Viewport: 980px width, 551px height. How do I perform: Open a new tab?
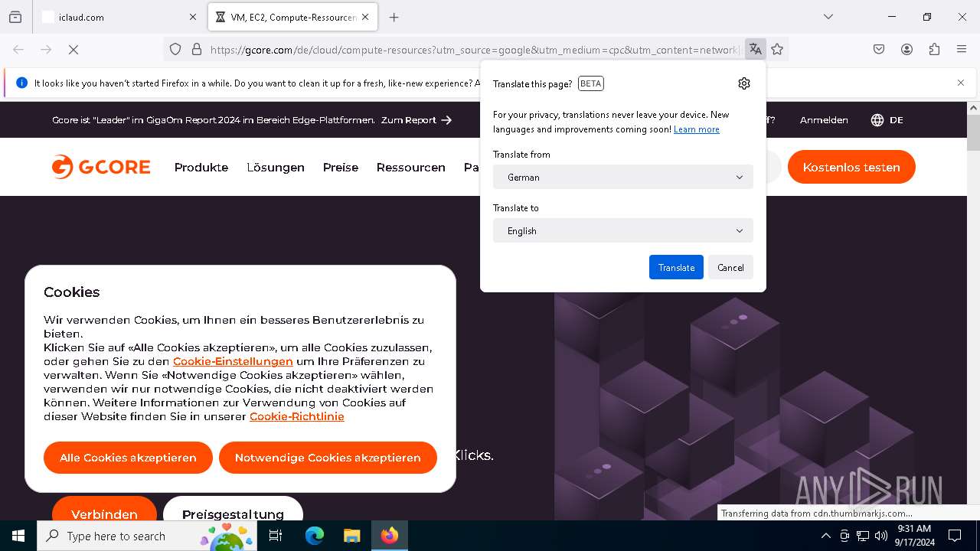pos(394,17)
